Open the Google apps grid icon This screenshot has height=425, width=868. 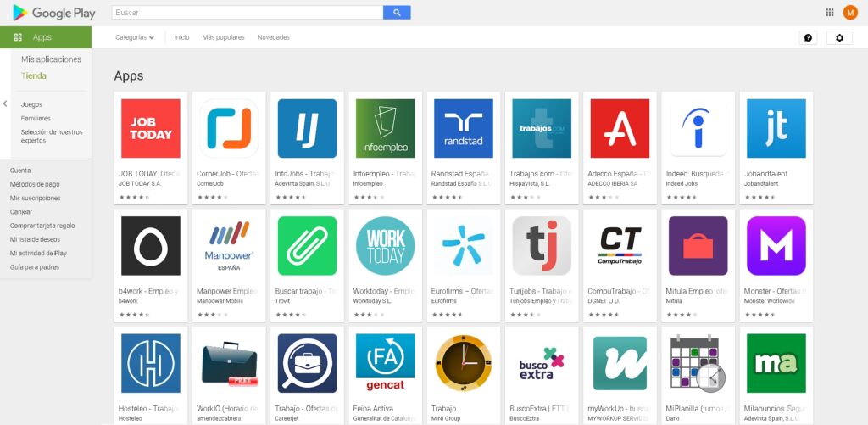pyautogui.click(x=829, y=13)
